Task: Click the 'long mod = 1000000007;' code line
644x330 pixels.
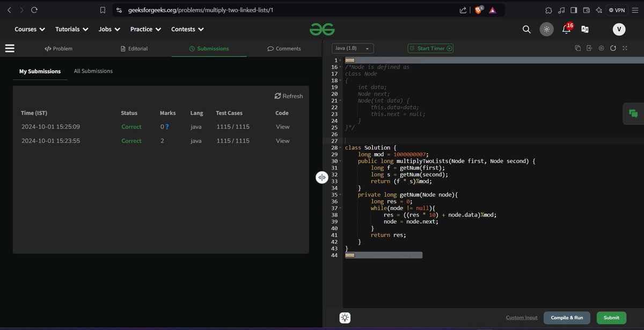Action: [x=393, y=154]
